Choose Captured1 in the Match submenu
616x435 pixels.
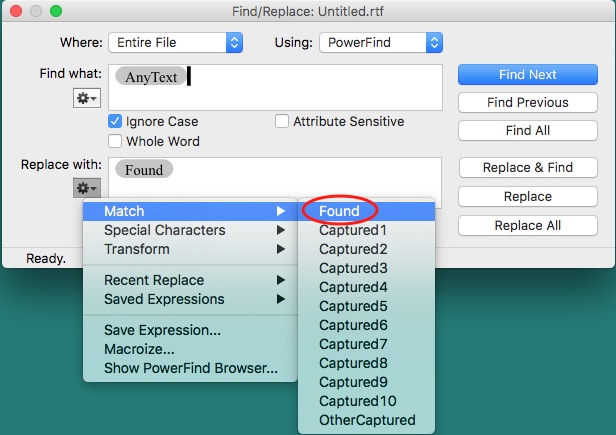(x=352, y=230)
